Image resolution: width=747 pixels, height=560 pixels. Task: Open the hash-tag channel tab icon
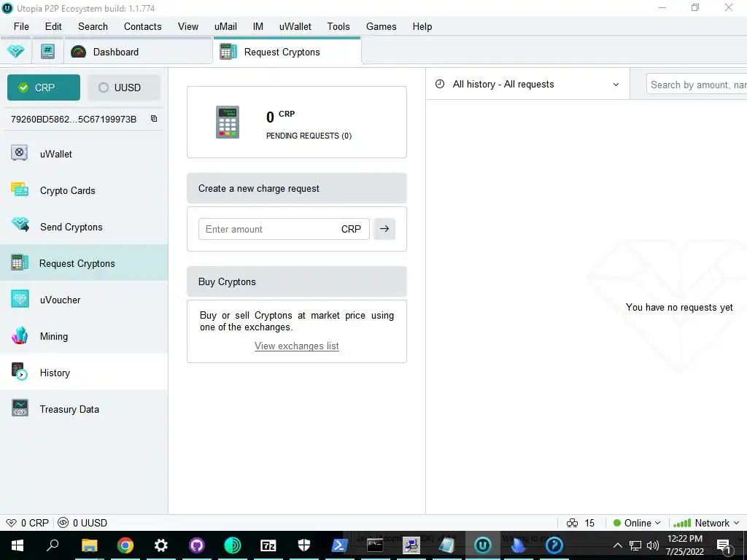47,52
